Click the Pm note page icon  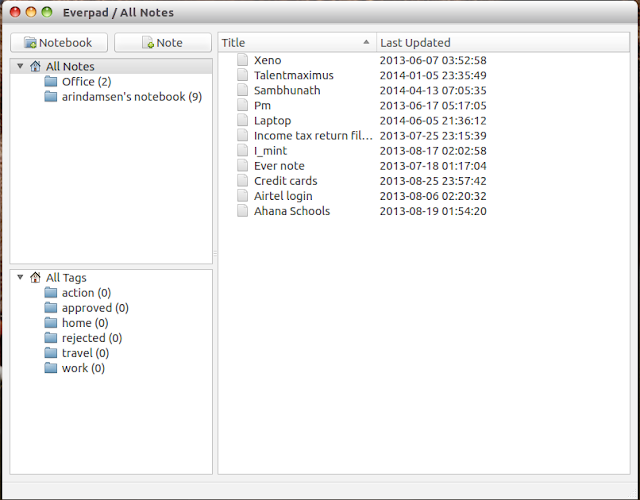click(x=242, y=105)
